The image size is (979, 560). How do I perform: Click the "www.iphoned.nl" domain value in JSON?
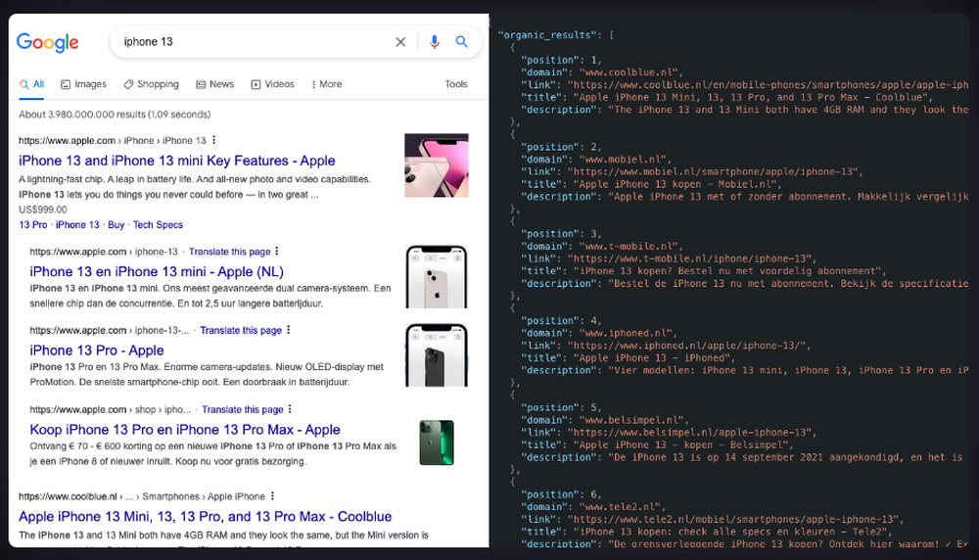point(627,334)
